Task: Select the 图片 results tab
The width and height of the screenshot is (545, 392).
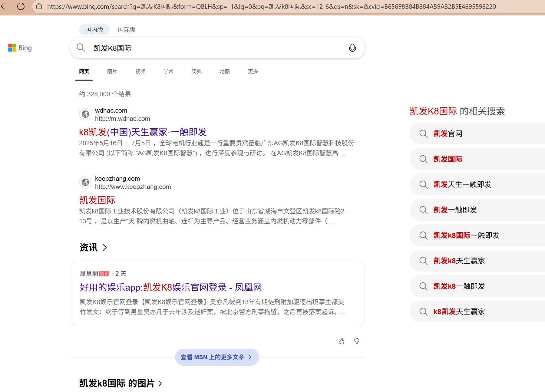Action: coord(112,71)
